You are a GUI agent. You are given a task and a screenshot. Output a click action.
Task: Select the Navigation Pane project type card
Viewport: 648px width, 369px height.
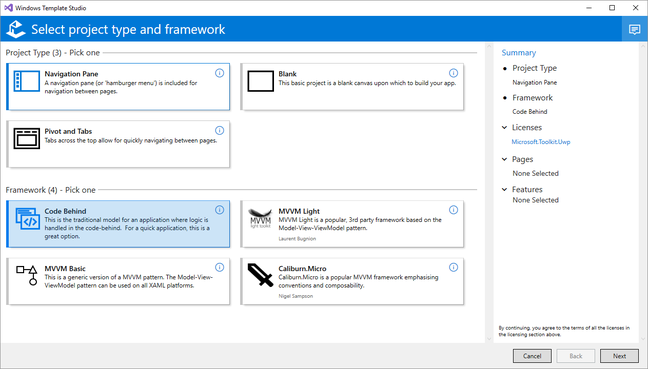118,87
